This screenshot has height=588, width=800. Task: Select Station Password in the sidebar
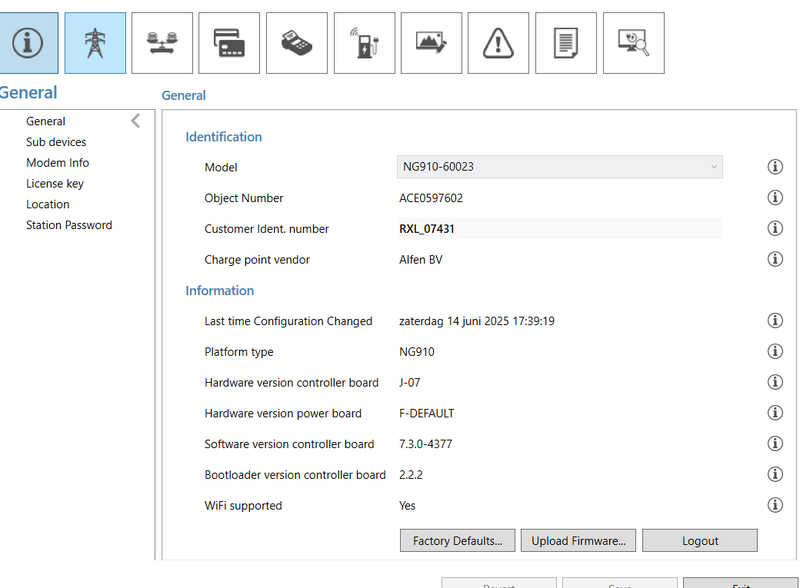[69, 225]
